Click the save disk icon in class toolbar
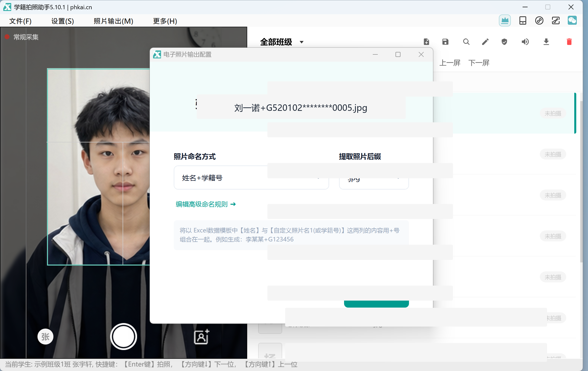 tap(445, 42)
